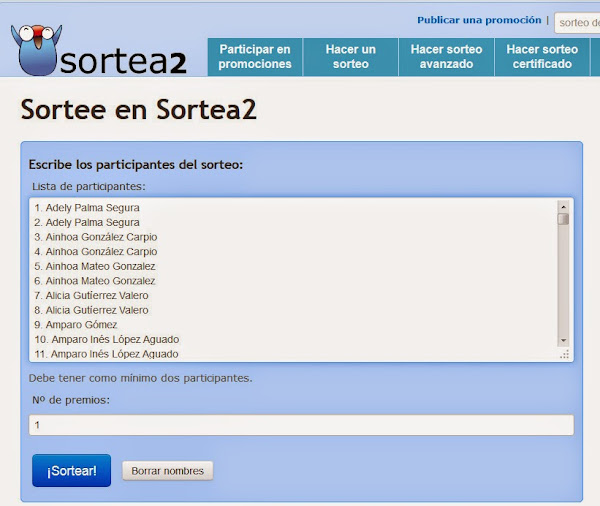The height and width of the screenshot is (506, 600).
Task: Click line '11. Amparo Inés López Aguado'
Action: click(106, 354)
